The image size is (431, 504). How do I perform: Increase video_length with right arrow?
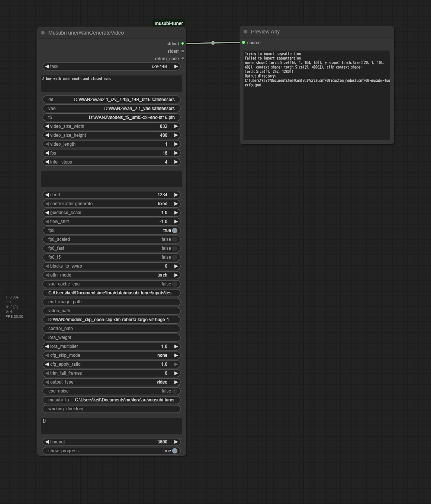[176, 144]
